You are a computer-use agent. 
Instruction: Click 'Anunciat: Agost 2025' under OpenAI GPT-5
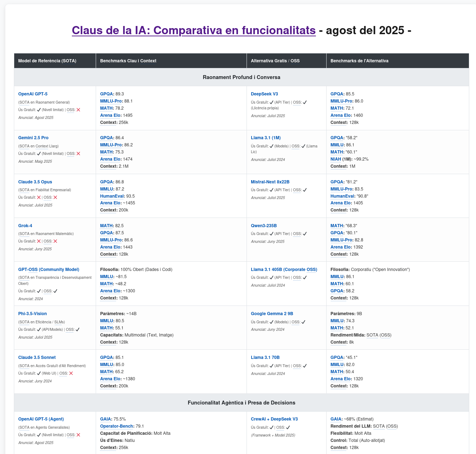click(x=36, y=118)
